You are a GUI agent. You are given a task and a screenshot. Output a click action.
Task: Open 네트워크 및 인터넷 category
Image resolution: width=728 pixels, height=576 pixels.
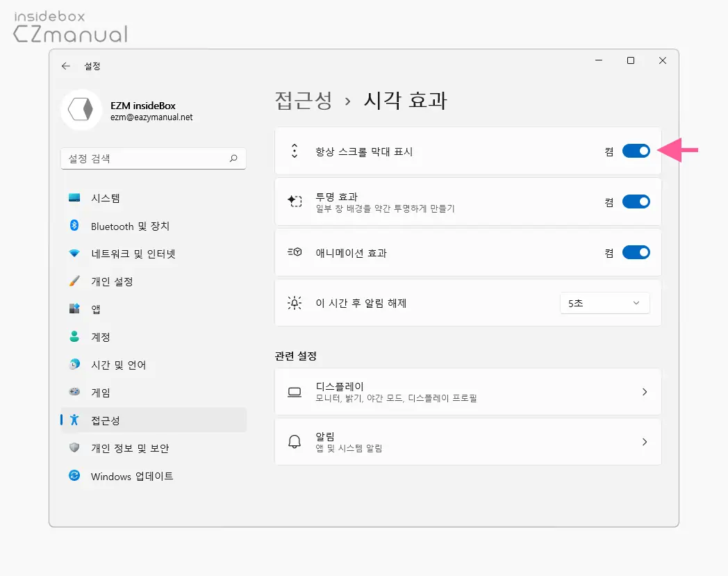pos(154,254)
